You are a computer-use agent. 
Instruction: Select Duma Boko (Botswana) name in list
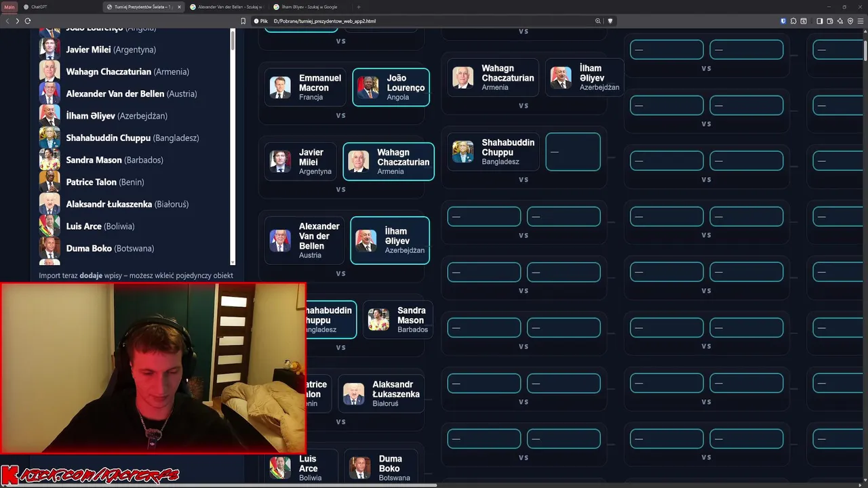click(110, 248)
